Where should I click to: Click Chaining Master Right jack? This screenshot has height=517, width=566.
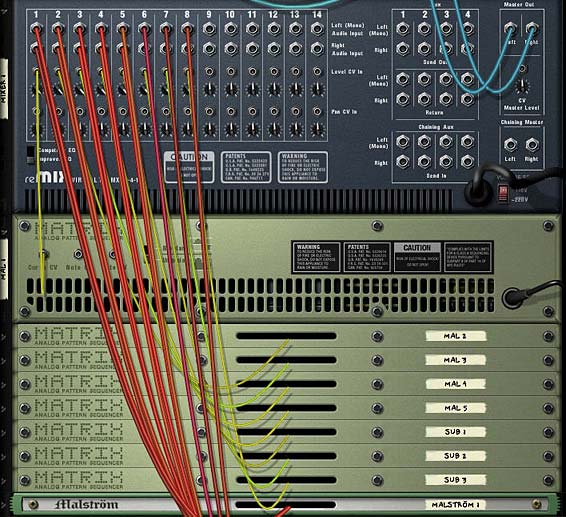(x=532, y=145)
